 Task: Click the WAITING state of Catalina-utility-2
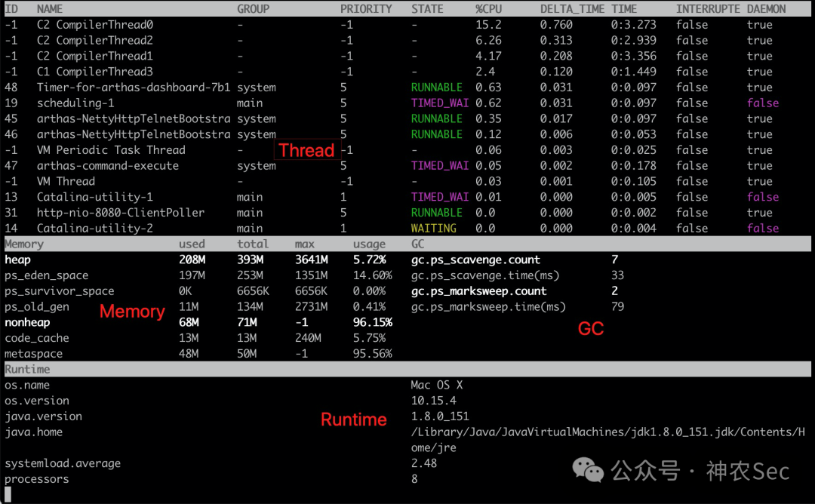433,228
